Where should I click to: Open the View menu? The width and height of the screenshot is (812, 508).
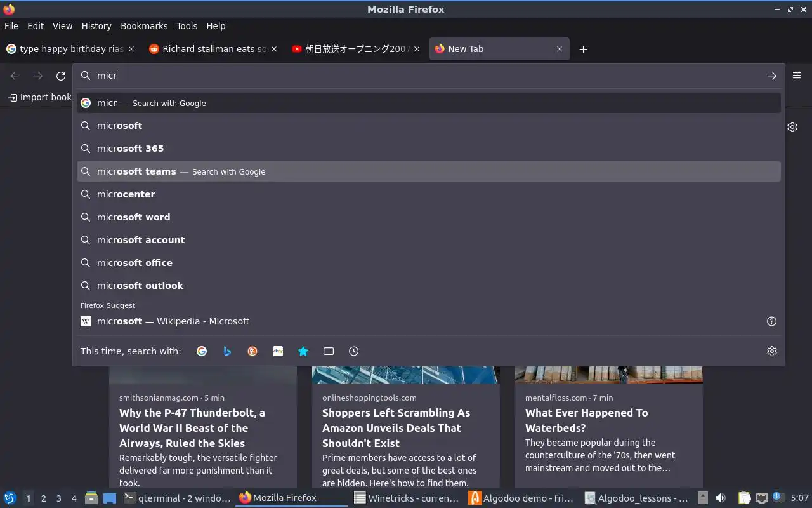coord(62,26)
